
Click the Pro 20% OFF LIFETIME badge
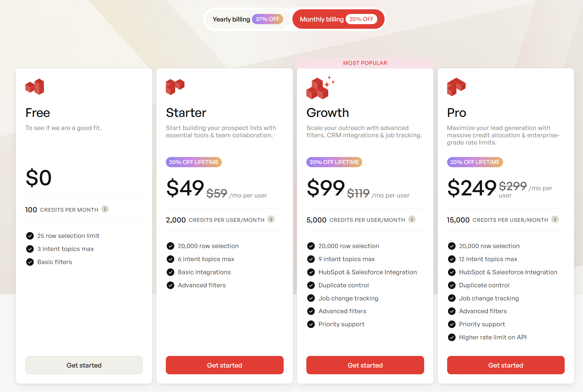pyautogui.click(x=475, y=162)
